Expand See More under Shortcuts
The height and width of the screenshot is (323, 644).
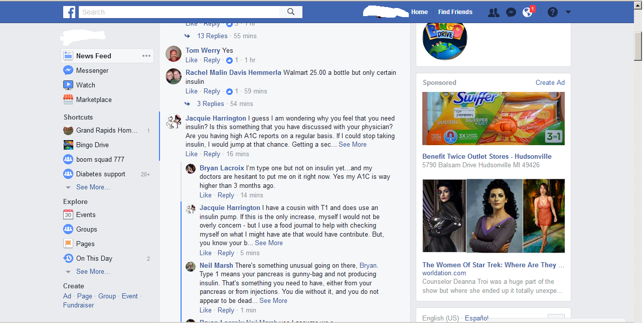[x=93, y=187]
